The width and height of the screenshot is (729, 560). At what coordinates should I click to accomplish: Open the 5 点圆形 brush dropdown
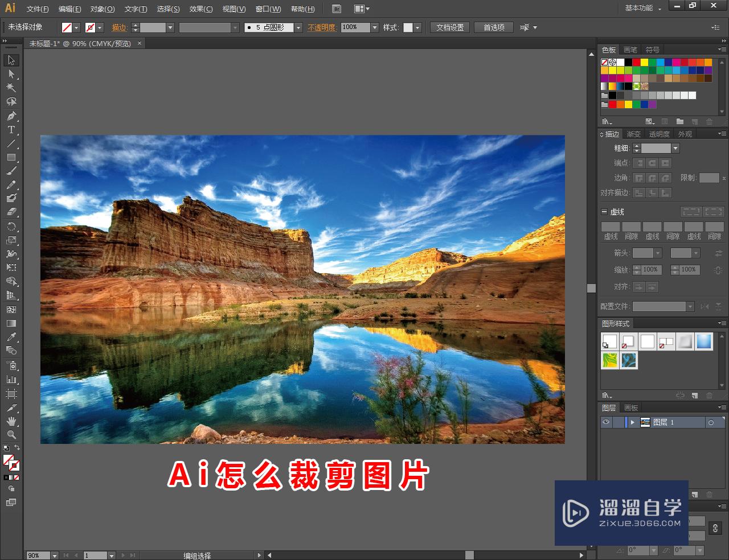[298, 27]
